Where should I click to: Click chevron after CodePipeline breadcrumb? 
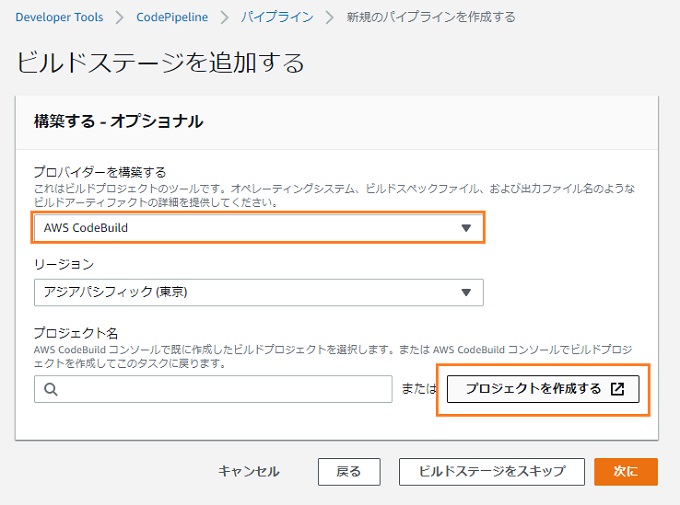pyautogui.click(x=224, y=17)
